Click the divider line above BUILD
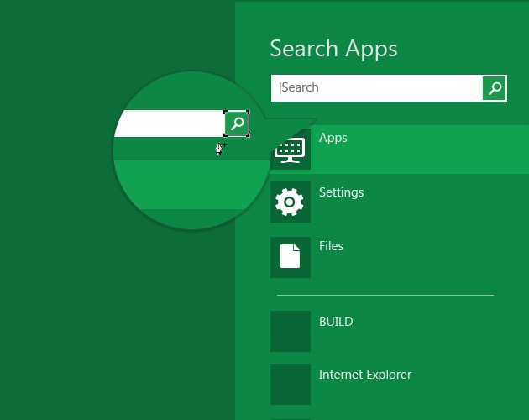 [385, 295]
